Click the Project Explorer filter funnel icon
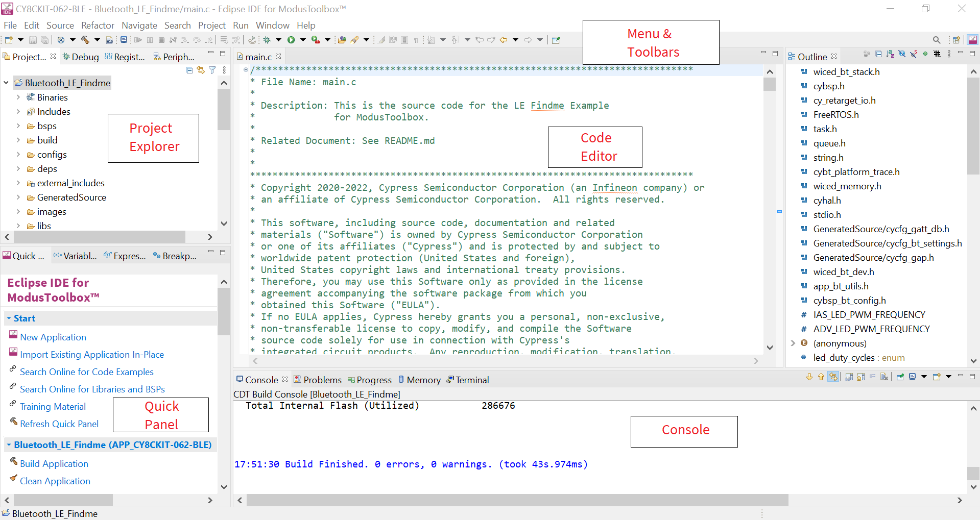The width and height of the screenshot is (980, 520). click(212, 70)
